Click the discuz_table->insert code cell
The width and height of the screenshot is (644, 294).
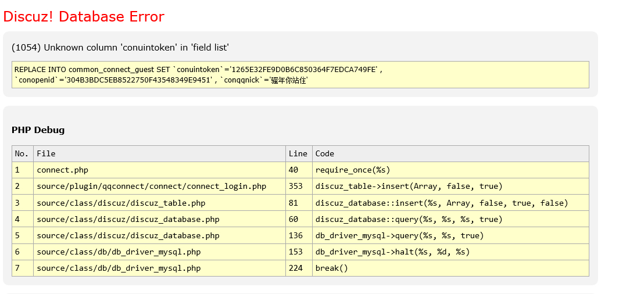409,187
